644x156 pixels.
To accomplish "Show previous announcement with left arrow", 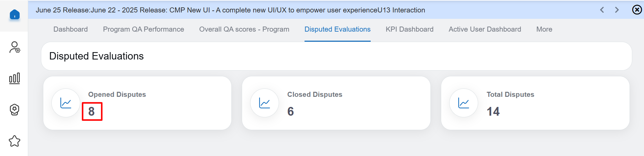I will [602, 10].
